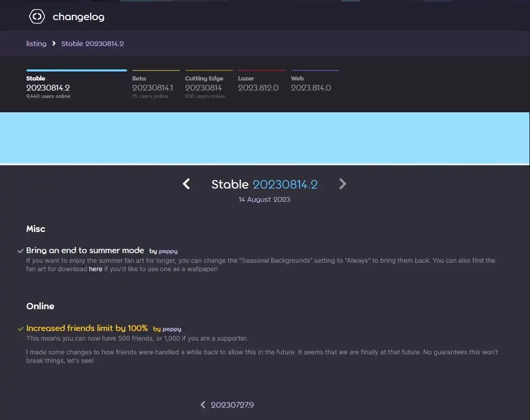Click the breadcrumb separator arrow icon
Screen dimensions: 530x420
(x=54, y=43)
